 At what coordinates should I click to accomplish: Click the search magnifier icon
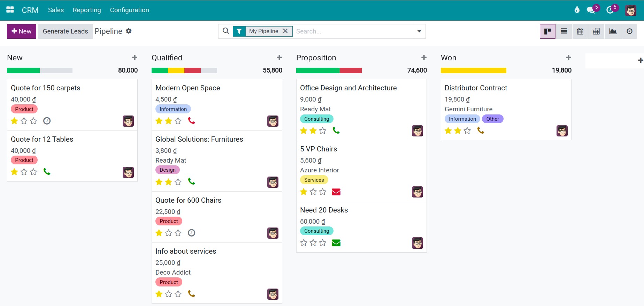pos(226,31)
